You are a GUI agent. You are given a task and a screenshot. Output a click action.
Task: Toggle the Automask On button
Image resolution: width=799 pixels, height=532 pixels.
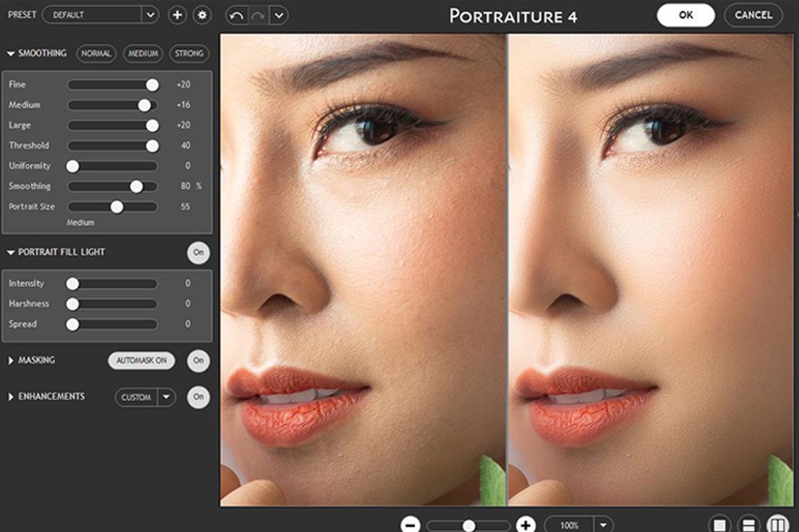(x=141, y=360)
